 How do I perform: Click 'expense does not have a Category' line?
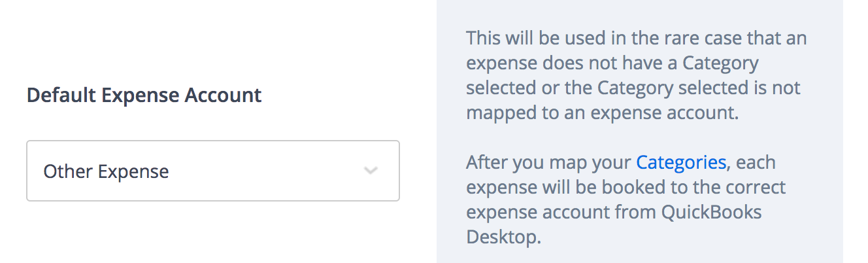612,63
